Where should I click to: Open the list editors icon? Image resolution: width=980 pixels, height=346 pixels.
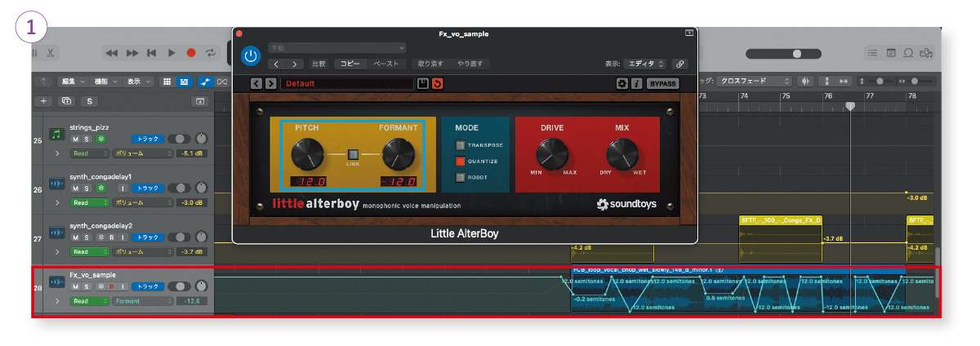(873, 53)
